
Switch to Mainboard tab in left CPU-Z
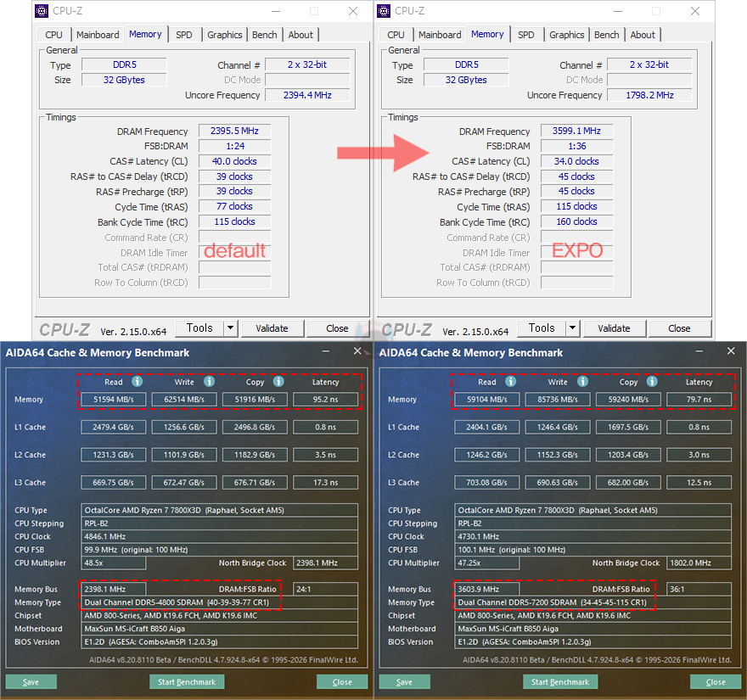98,35
